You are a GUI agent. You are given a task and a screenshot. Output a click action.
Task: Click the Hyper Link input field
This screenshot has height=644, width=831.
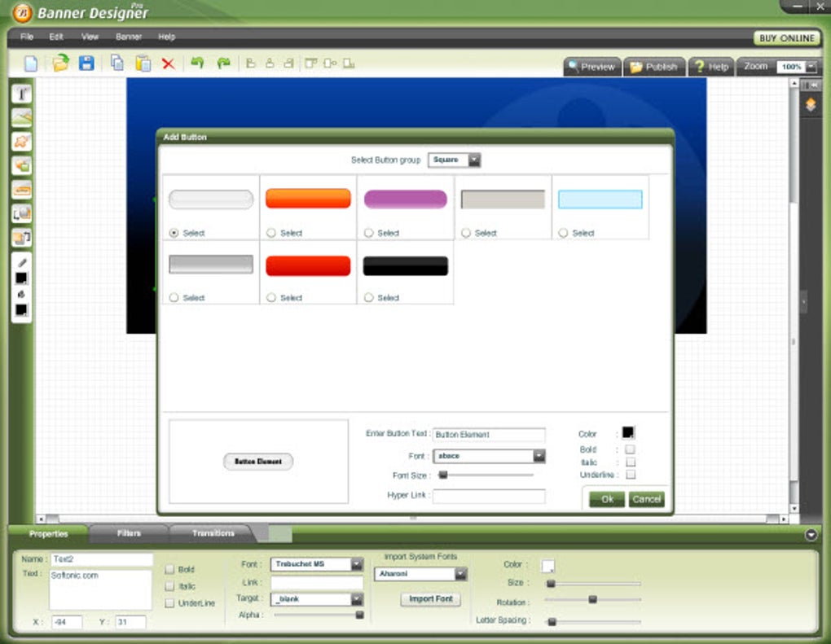[489, 496]
